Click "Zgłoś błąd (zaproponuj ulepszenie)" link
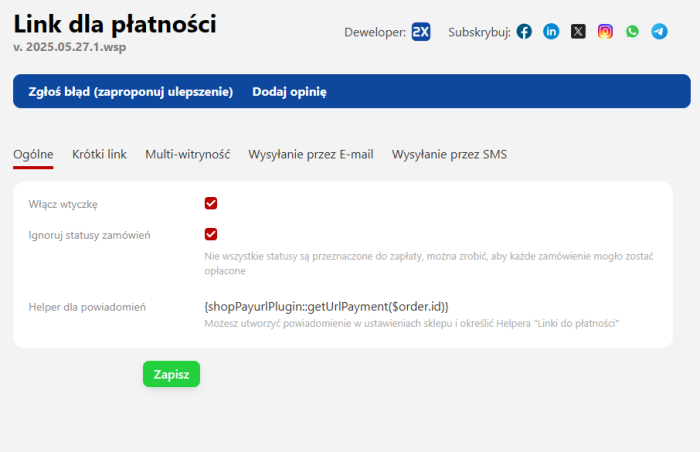Screen dimensions: 700x452 click(131, 92)
